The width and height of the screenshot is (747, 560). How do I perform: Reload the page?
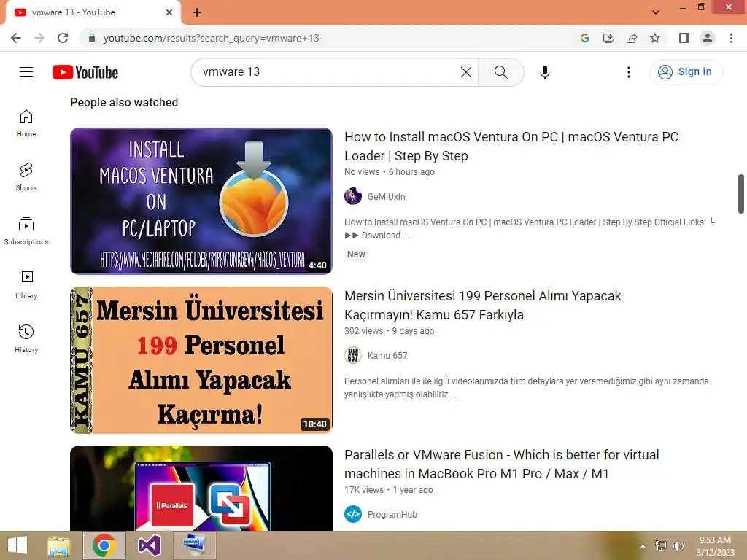63,38
